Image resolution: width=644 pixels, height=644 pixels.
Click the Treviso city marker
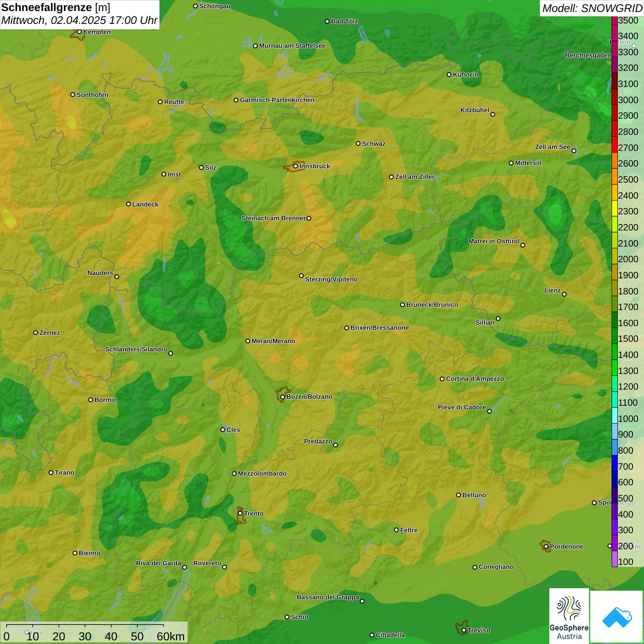(464, 630)
